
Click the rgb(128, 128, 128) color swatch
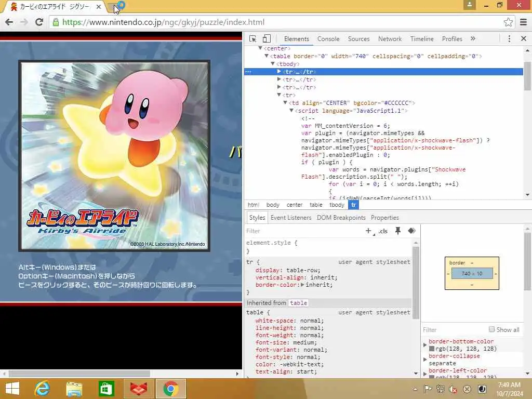pos(432,349)
